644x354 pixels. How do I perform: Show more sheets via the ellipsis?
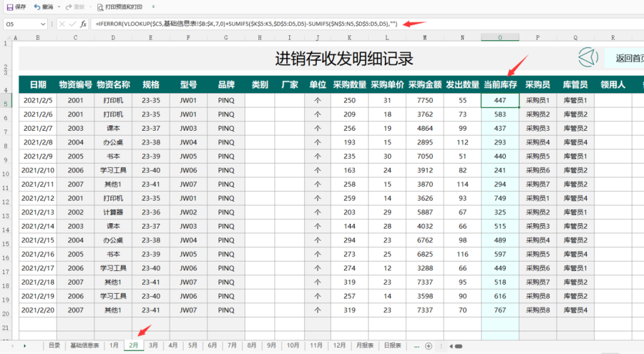[x=416, y=346]
